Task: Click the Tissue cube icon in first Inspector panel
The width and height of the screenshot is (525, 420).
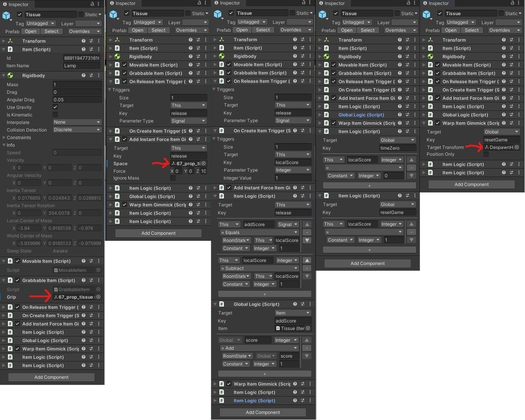Action: 7,15
